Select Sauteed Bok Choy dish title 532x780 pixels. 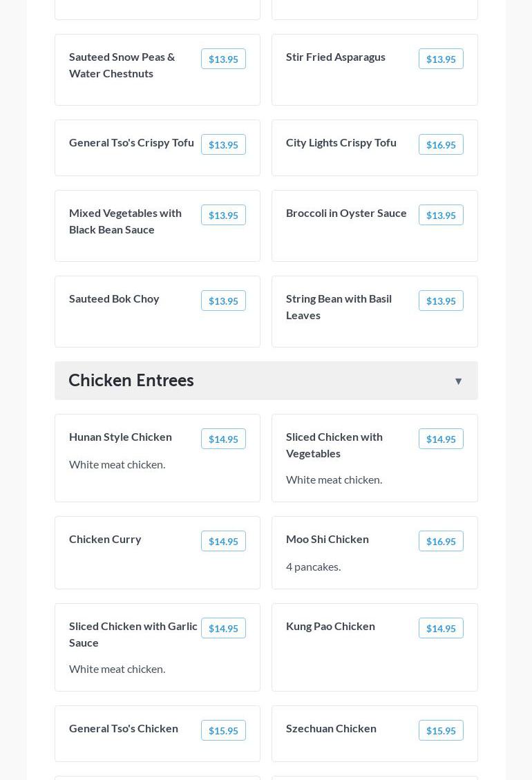pyautogui.click(x=114, y=298)
